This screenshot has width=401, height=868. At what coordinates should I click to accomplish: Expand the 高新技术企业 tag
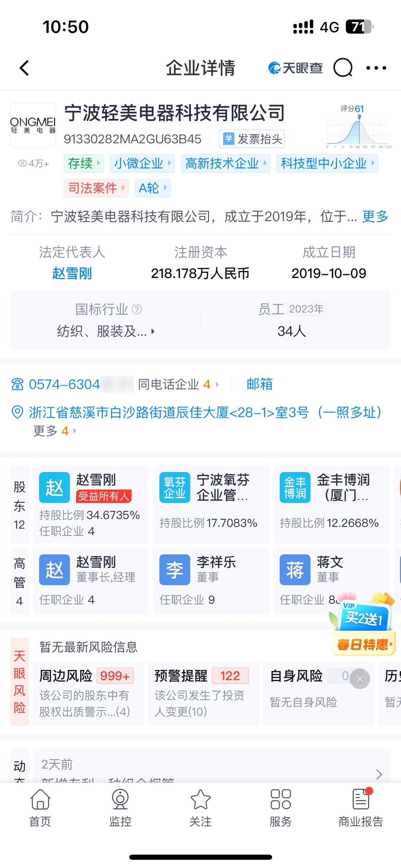click(x=225, y=164)
